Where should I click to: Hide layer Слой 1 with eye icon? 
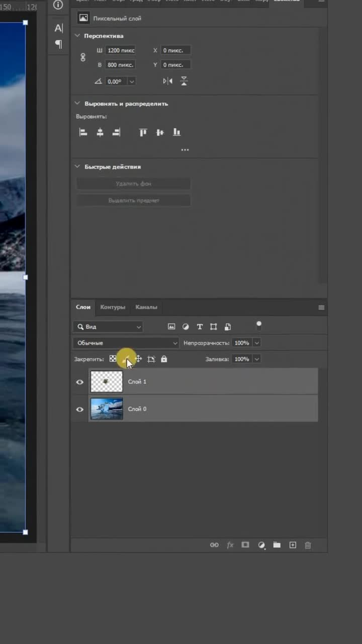click(79, 382)
